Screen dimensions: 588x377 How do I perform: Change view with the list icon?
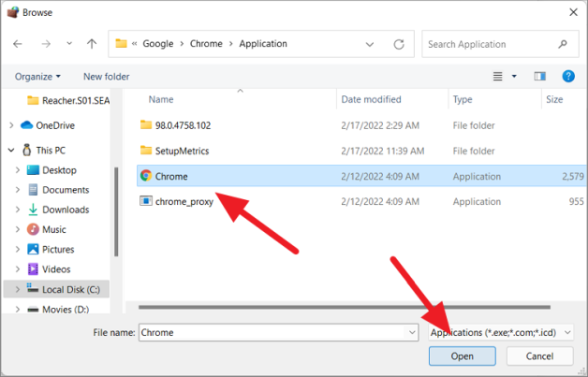[497, 77]
